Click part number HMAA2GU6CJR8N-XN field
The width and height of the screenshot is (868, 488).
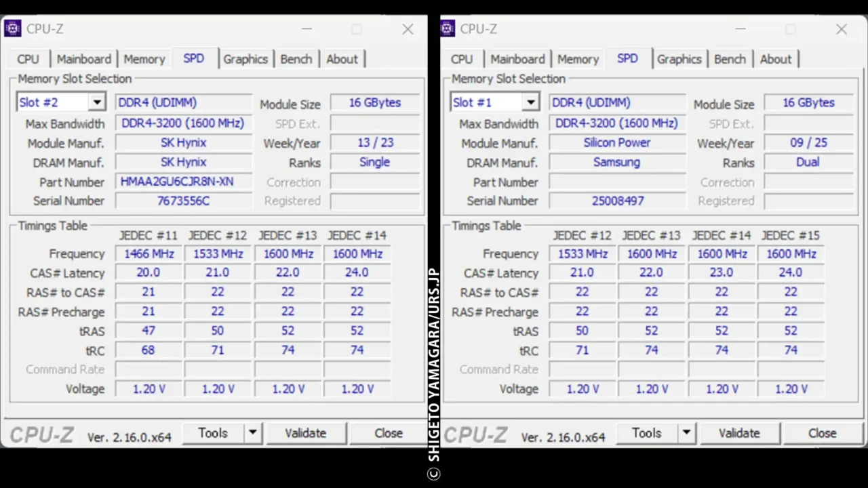click(x=184, y=182)
